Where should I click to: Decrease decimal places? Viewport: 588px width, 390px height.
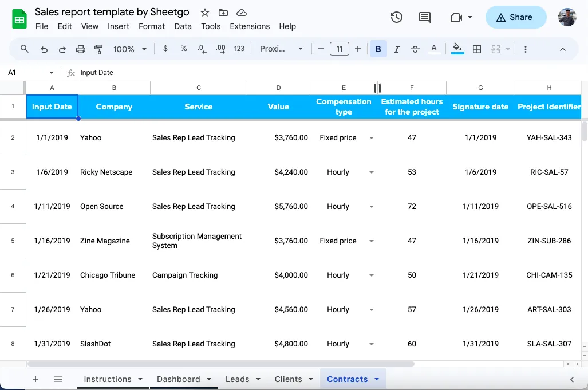pyautogui.click(x=202, y=49)
